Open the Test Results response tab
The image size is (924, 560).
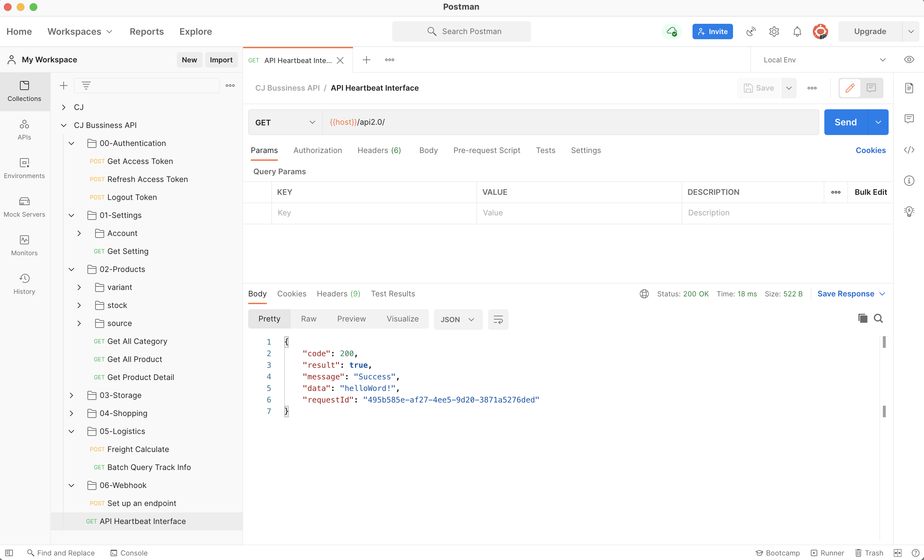tap(393, 294)
